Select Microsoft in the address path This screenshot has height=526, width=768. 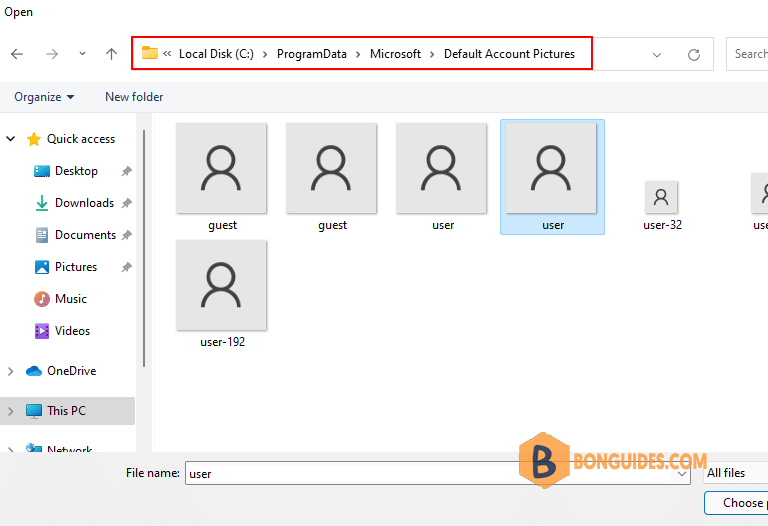click(x=395, y=54)
